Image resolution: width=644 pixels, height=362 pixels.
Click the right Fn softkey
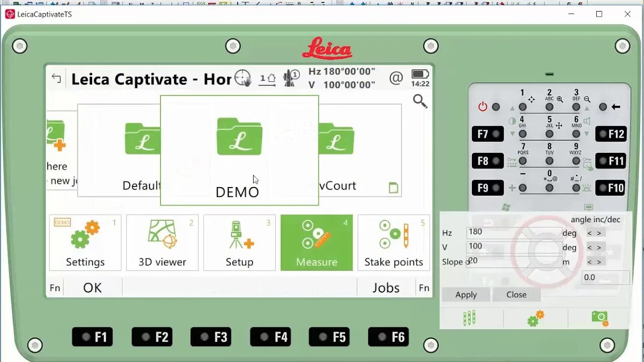pos(424,288)
